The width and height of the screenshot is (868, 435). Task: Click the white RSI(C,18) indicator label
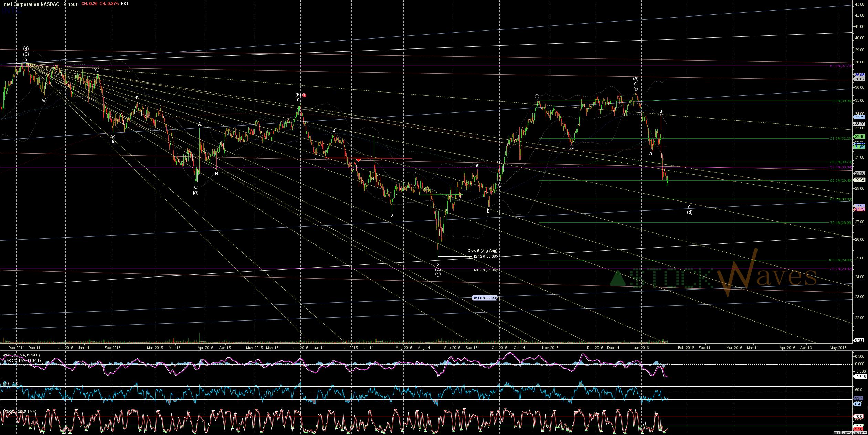tap(10, 383)
